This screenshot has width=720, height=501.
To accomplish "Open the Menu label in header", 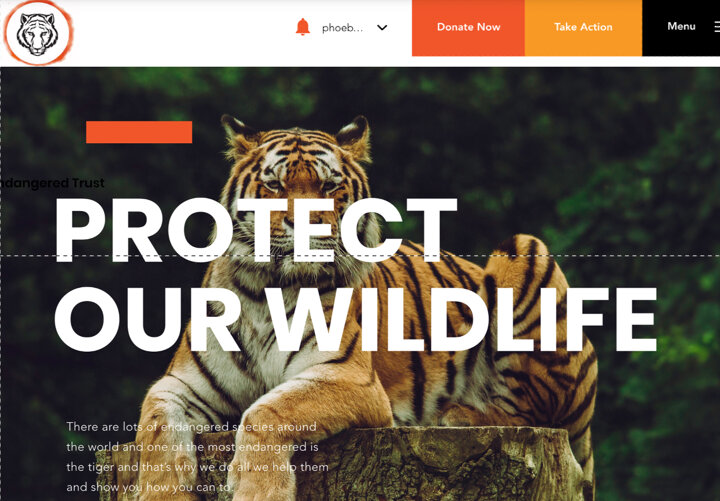I will point(681,26).
